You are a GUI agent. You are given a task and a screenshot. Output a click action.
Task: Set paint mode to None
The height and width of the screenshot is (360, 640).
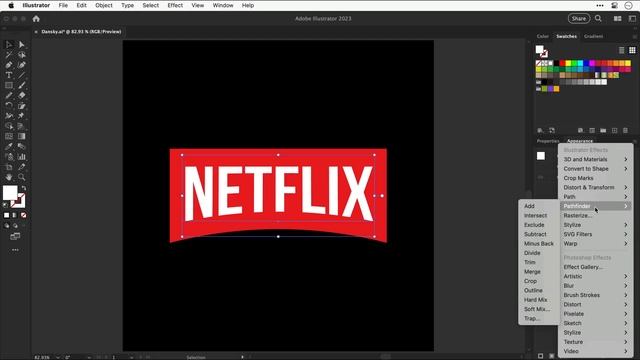(x=24, y=215)
